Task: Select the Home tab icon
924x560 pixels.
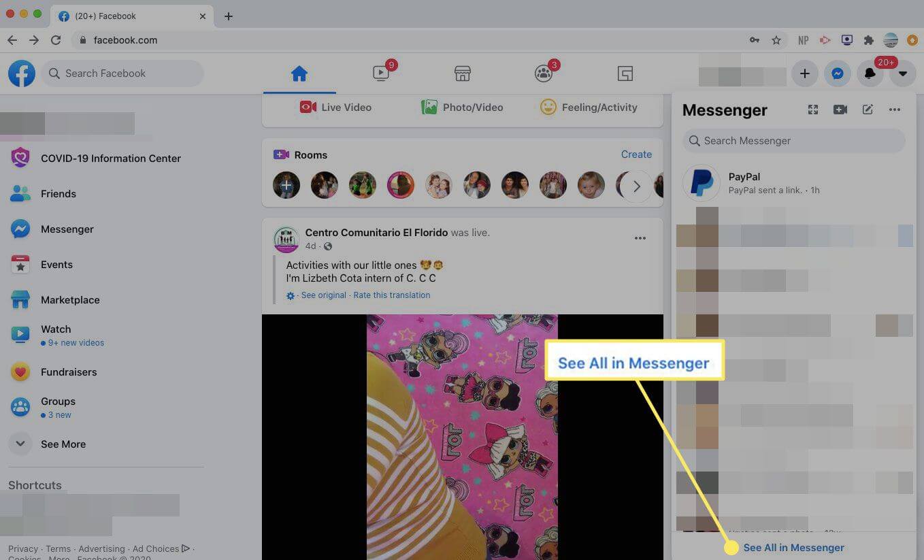Action: [299, 73]
